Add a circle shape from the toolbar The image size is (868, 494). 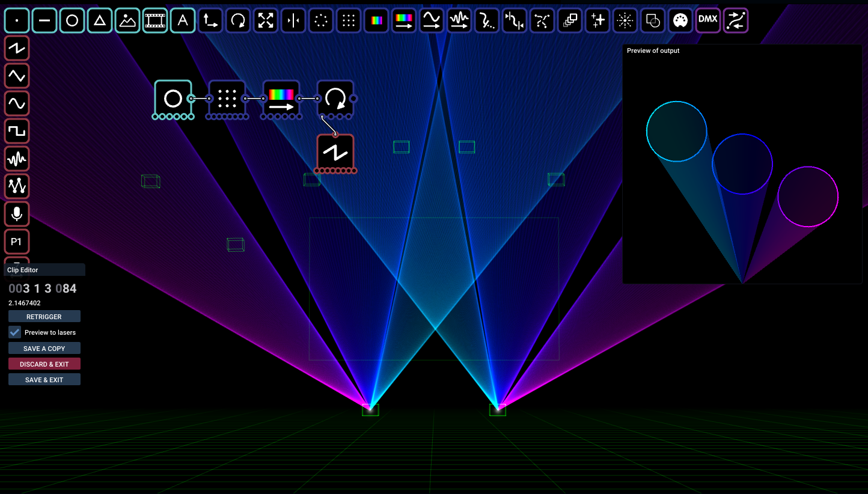pos(72,20)
